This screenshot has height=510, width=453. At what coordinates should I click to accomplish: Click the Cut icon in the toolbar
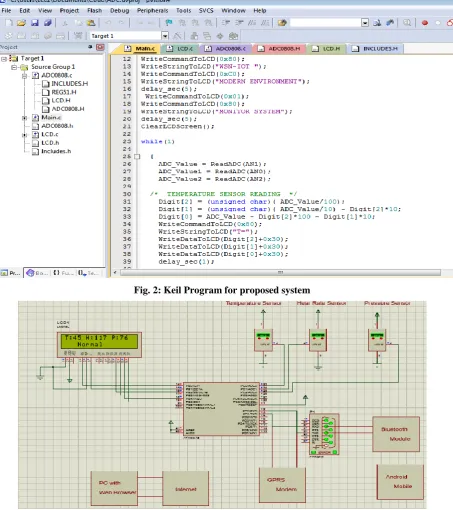(x=65, y=23)
